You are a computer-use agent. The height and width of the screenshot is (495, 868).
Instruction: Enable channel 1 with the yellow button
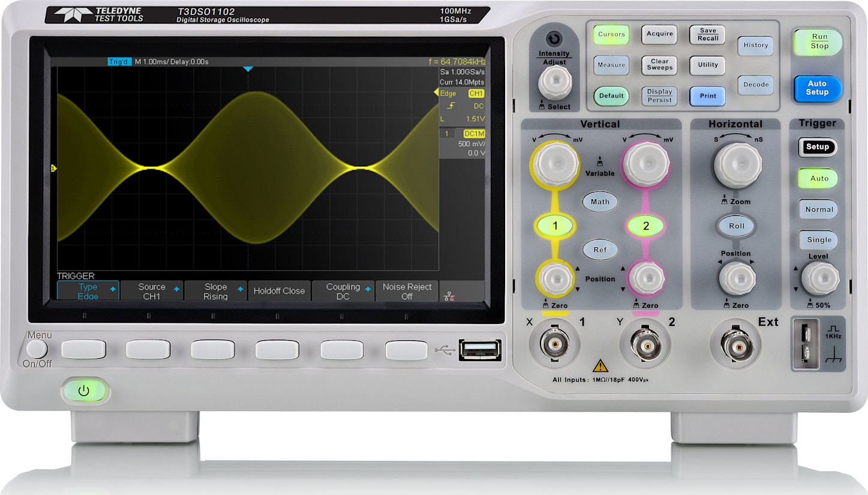click(x=555, y=226)
